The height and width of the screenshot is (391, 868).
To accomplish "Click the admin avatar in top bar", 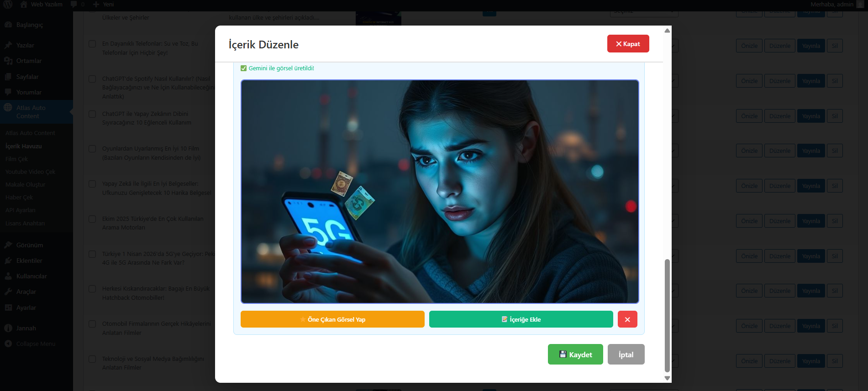I will click(x=860, y=5).
